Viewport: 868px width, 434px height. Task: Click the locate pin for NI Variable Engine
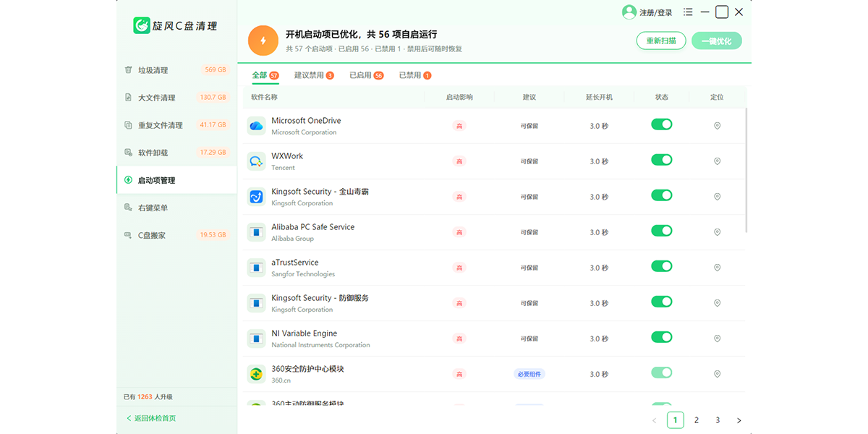[x=718, y=339]
